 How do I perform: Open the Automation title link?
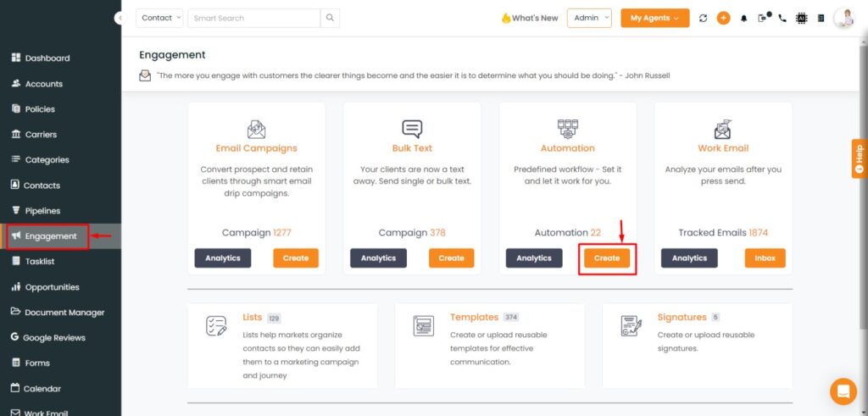coord(567,148)
